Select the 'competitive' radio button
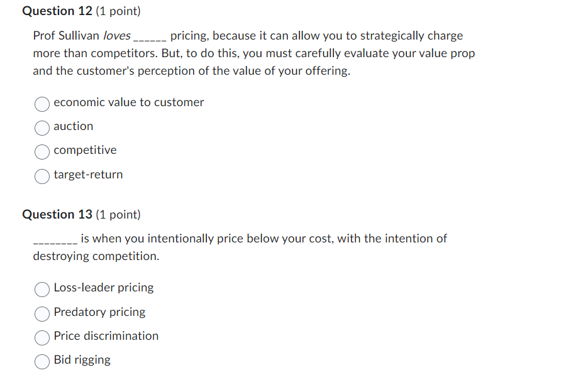Viewport: 588px width, 380px height. coord(42,152)
